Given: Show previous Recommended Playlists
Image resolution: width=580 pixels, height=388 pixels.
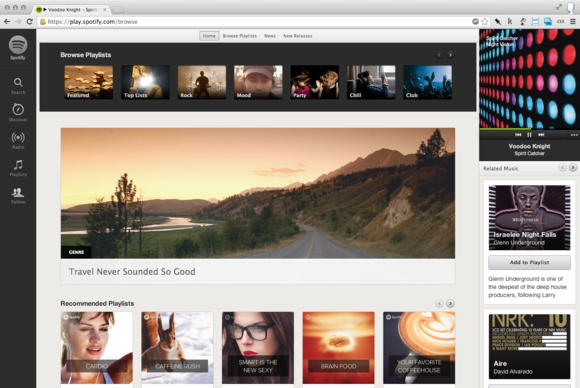Looking at the screenshot, I should (439, 304).
